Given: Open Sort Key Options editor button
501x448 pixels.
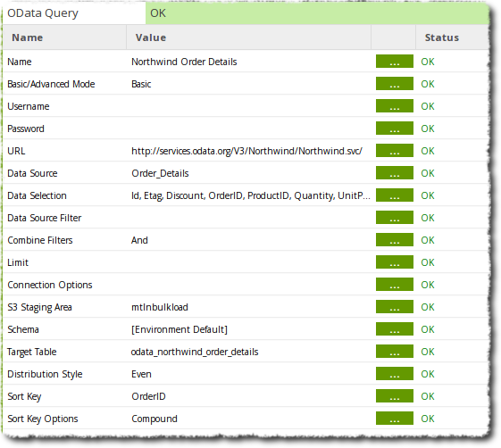Looking at the screenshot, I should tap(395, 419).
